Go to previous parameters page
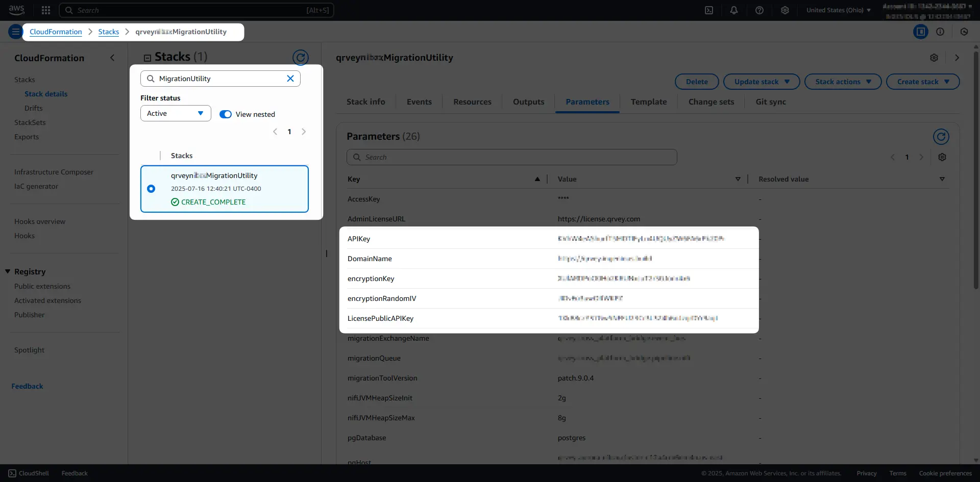This screenshot has width=980, height=482. [893, 157]
